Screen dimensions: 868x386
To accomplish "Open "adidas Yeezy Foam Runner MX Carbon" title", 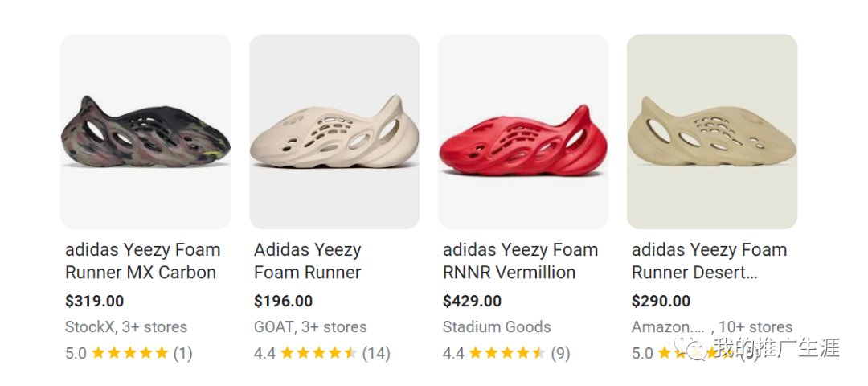I will point(142,261).
